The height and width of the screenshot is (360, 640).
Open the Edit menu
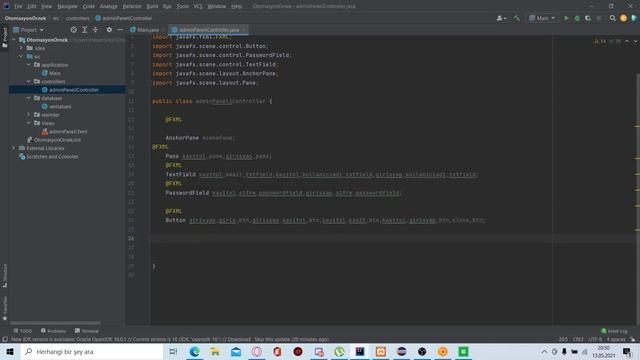pos(32,7)
